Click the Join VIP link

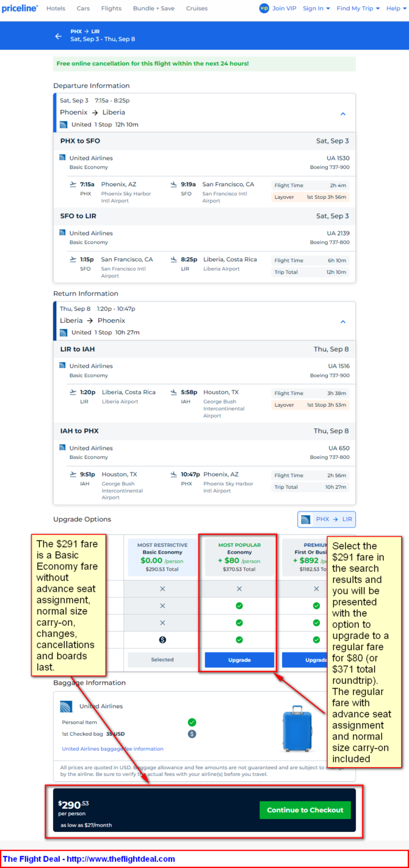[x=284, y=9]
